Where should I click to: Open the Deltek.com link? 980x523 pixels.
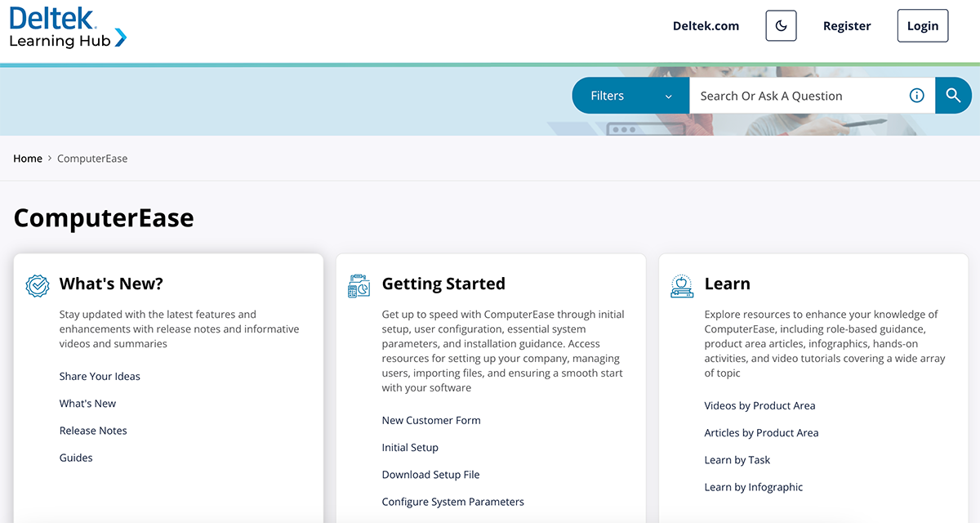[706, 26]
